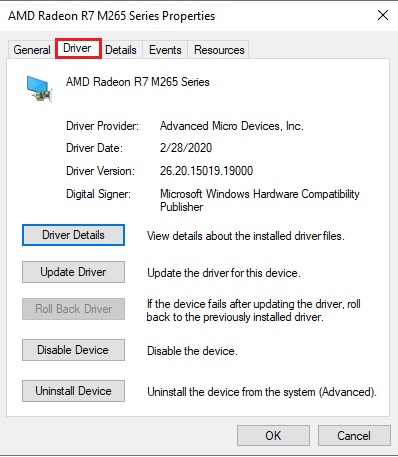The width and height of the screenshot is (398, 457).
Task: Go to the Events tab
Action: (165, 50)
